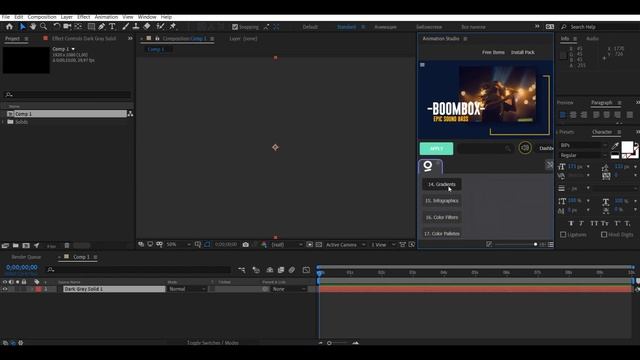640x360 pixels.
Task: Open 16. Color Filters category
Action: [442, 217]
